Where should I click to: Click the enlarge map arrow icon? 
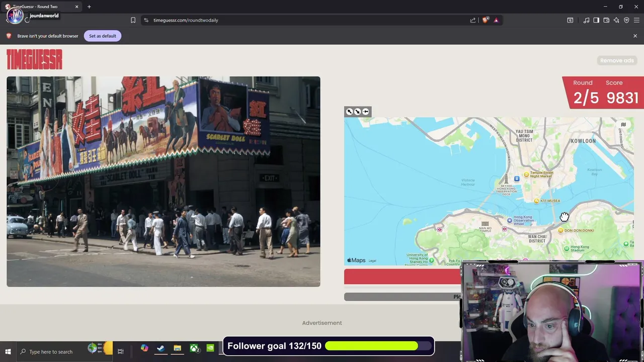coord(349,112)
